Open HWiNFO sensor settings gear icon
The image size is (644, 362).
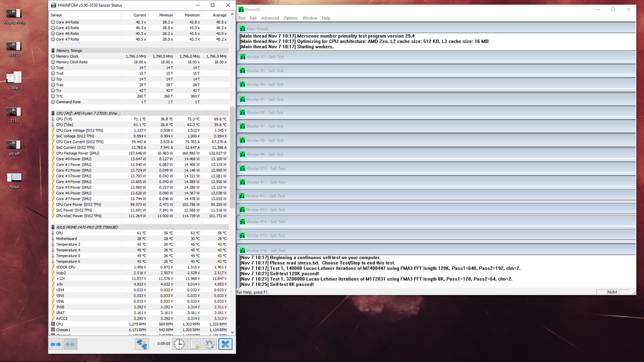click(x=210, y=344)
